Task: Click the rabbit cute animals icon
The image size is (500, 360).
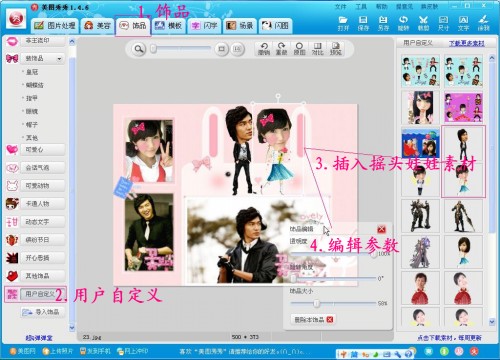Action: (12, 186)
